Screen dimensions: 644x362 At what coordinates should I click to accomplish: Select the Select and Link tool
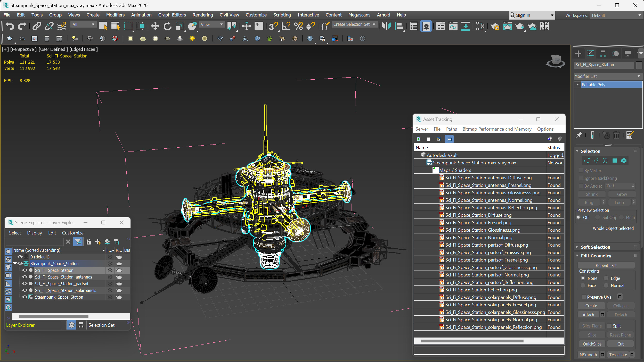pyautogui.click(x=37, y=26)
